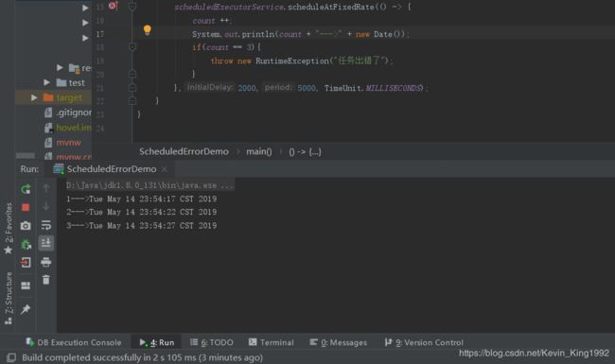Open the Terminal tool window
Image resolution: width=615 pixels, height=364 pixels.
coord(271,342)
